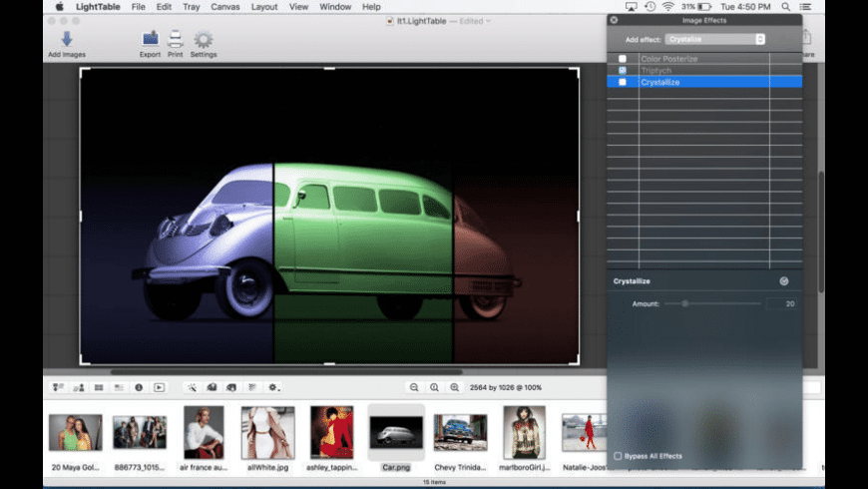Screen dimensions: 868x489
Task: Click the zoom in magnifier icon
Action: (x=454, y=387)
